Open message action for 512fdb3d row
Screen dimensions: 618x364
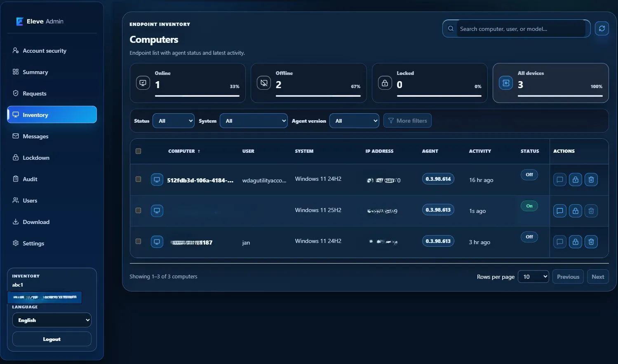coord(559,180)
